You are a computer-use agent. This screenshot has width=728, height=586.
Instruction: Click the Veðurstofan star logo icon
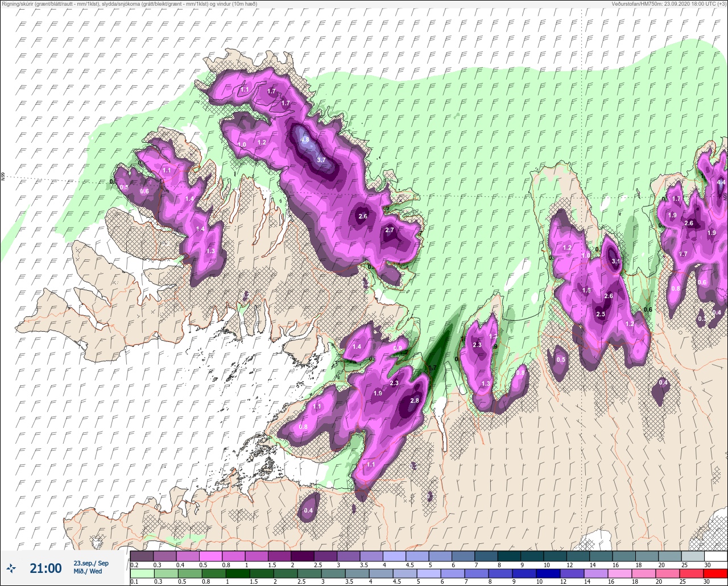(x=11, y=568)
